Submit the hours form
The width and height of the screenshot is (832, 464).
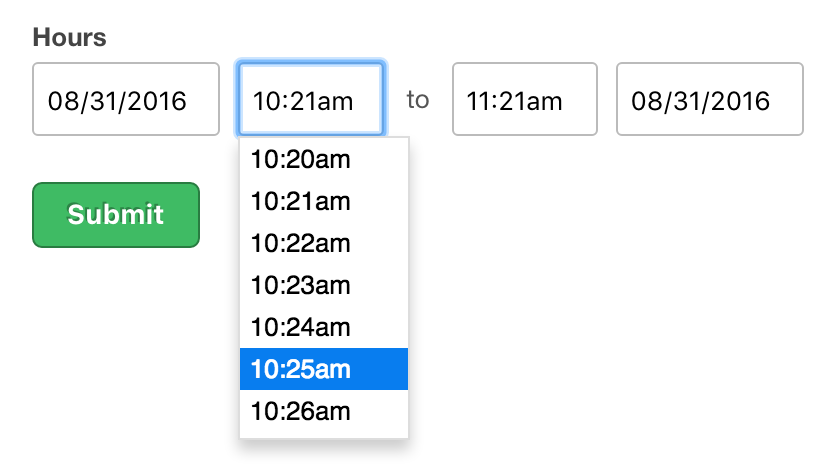(x=116, y=215)
